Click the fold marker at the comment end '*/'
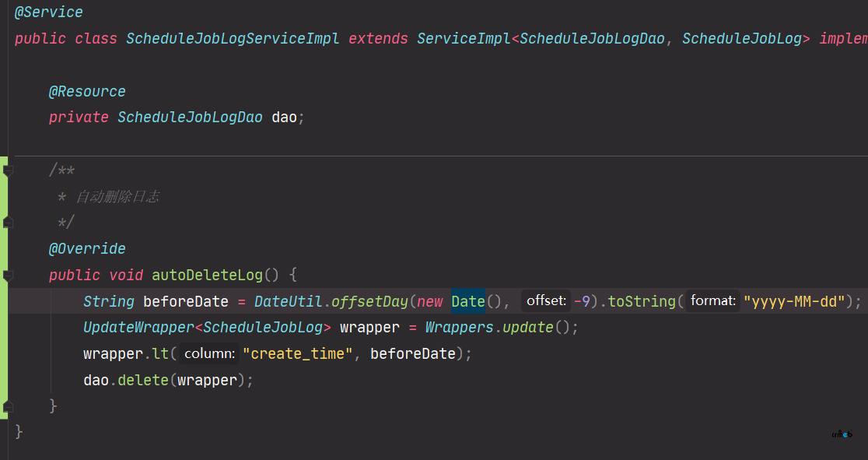Image resolution: width=868 pixels, height=460 pixels. point(8,223)
